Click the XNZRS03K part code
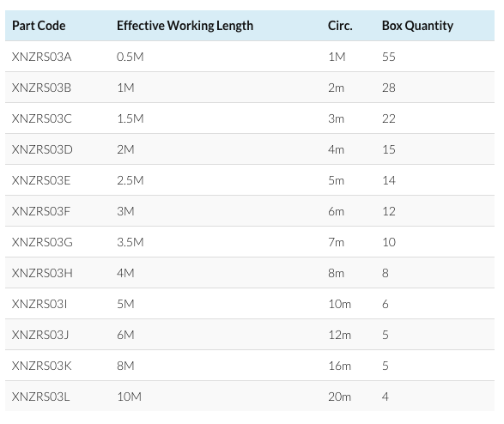Image resolution: width=504 pixels, height=424 pixels. 41,366
